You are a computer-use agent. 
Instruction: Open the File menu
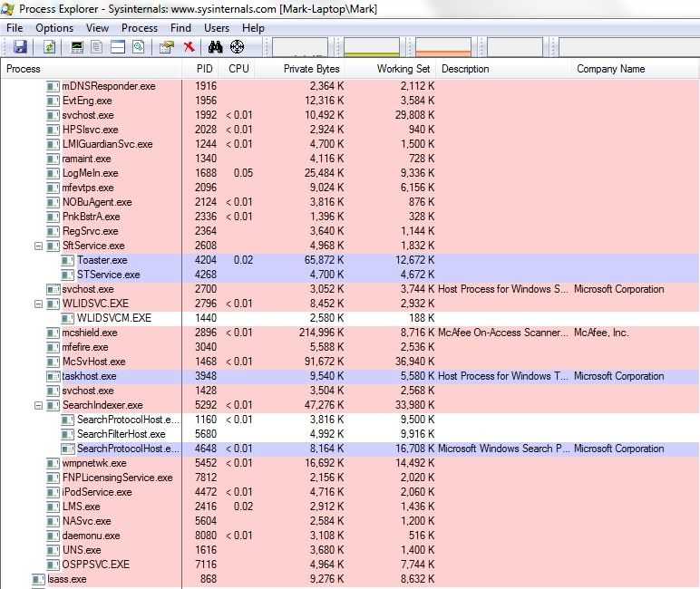click(x=15, y=28)
